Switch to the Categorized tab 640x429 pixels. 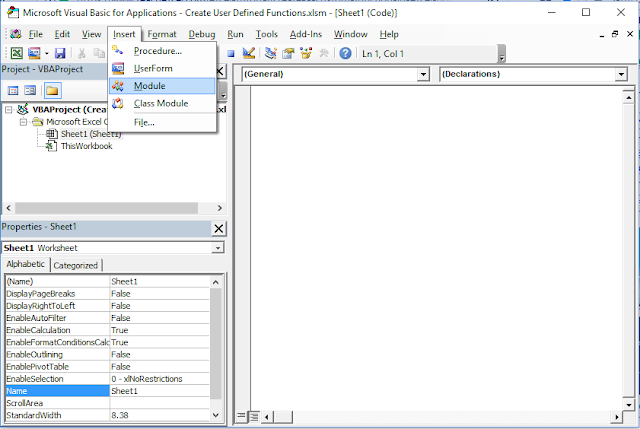pyautogui.click(x=76, y=265)
